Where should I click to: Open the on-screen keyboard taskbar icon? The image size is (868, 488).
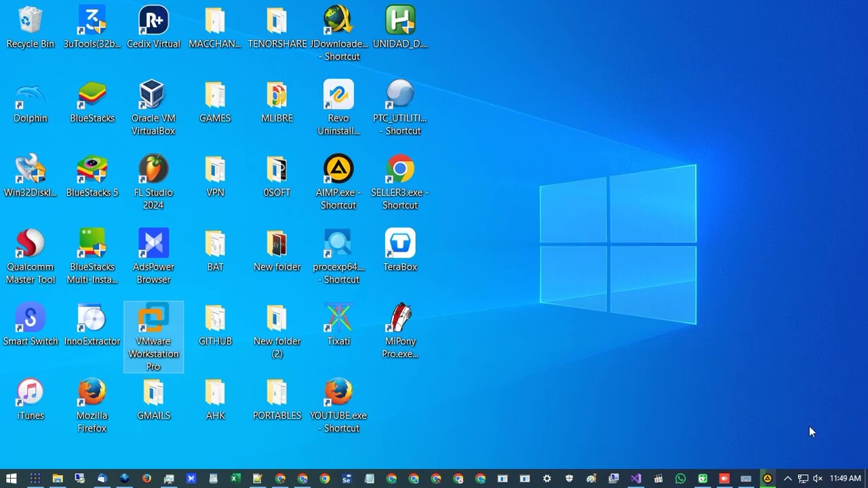(x=746, y=479)
